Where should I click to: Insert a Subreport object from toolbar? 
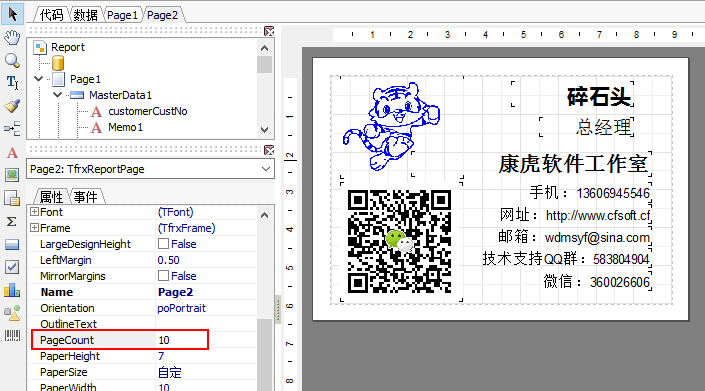(x=12, y=198)
